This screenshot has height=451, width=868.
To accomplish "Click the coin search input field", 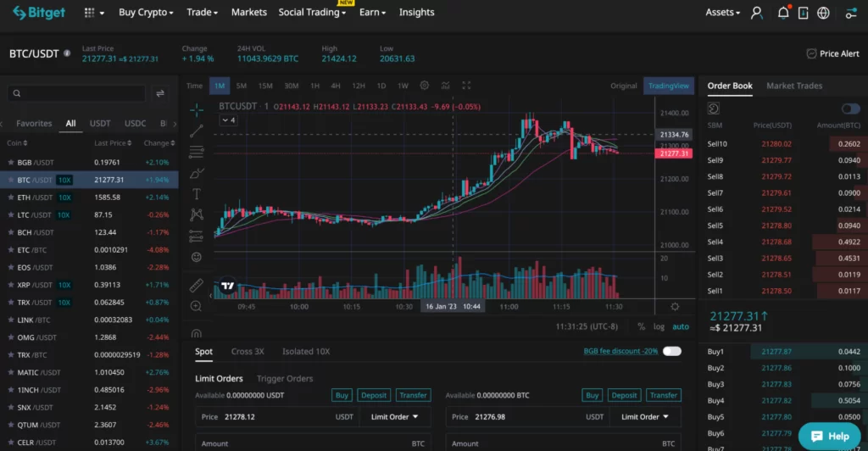I will point(76,93).
